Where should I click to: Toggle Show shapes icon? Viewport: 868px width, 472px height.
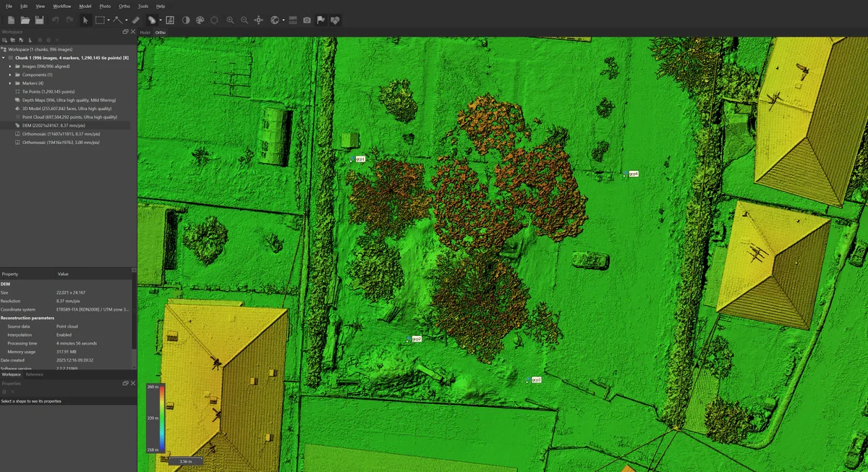335,20
